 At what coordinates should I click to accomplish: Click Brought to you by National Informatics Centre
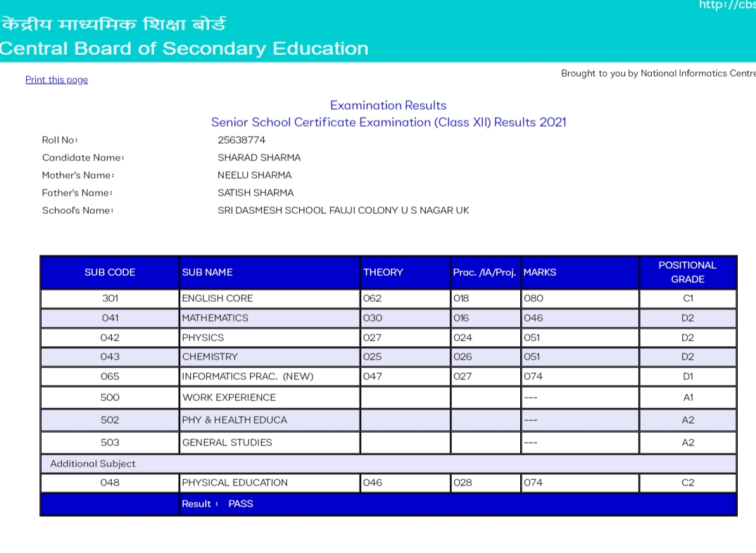(658, 73)
